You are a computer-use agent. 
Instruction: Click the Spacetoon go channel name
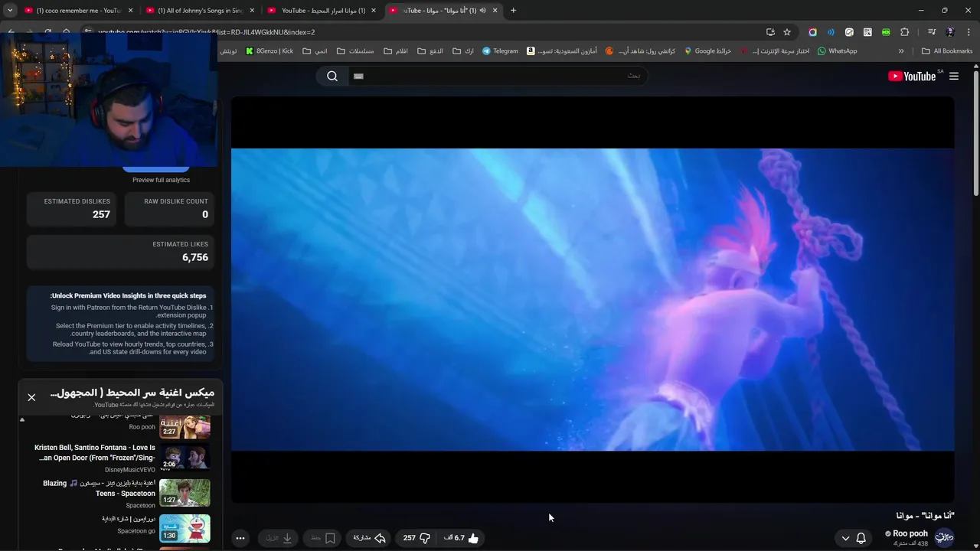coord(136,531)
